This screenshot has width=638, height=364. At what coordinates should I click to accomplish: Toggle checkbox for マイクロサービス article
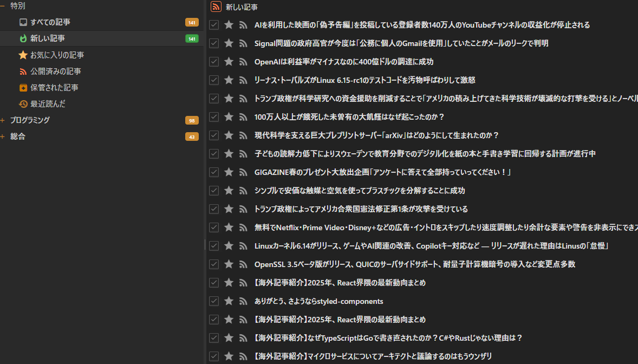click(x=214, y=356)
